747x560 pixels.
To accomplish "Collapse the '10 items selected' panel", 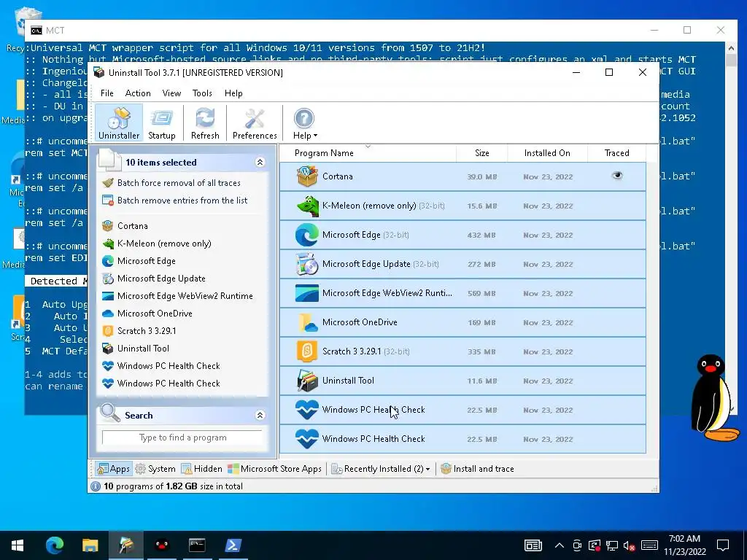I will pos(260,163).
